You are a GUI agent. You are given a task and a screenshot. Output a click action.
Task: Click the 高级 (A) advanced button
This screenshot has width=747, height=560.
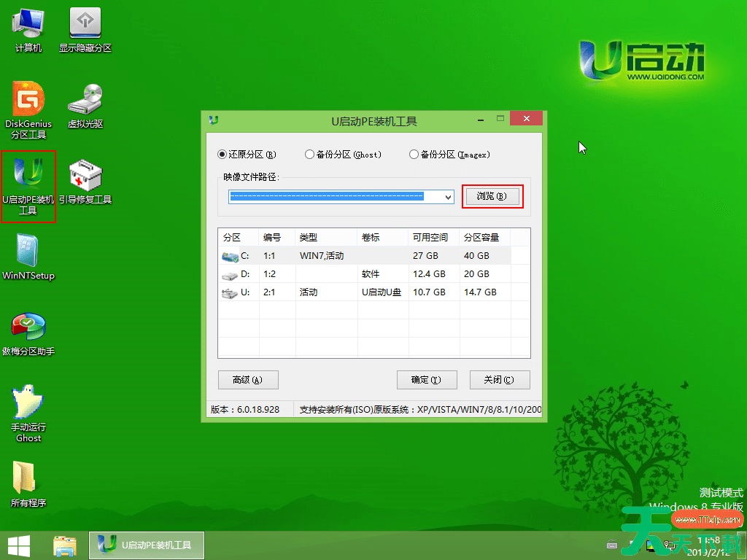click(248, 380)
